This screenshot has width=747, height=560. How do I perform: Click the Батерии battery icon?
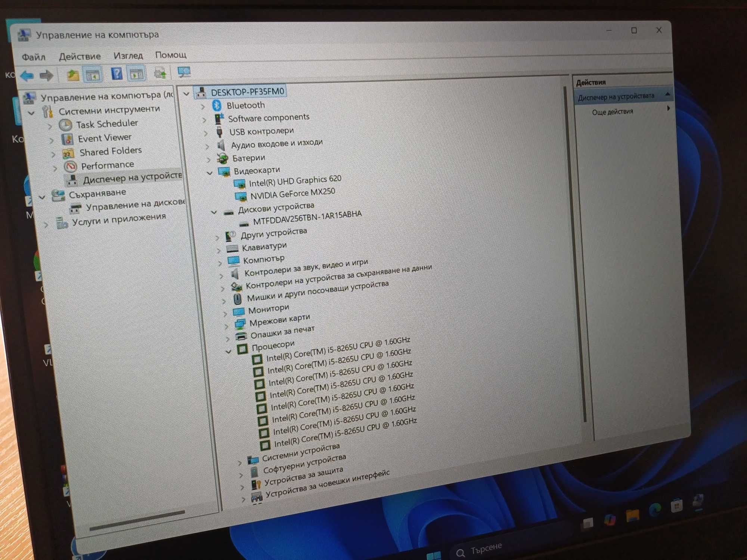click(x=222, y=158)
